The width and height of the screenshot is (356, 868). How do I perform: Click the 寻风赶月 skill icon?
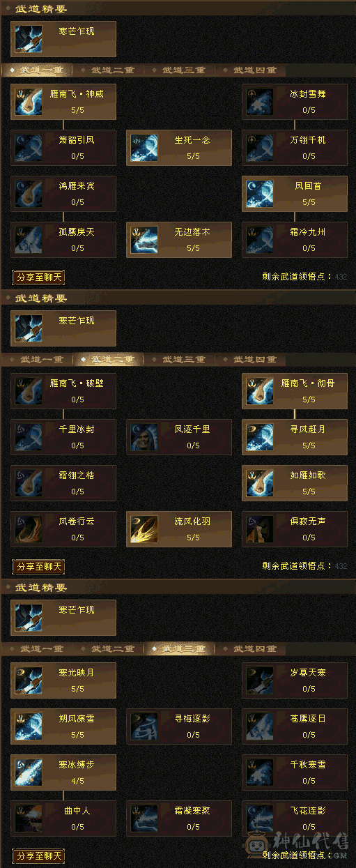click(x=260, y=437)
